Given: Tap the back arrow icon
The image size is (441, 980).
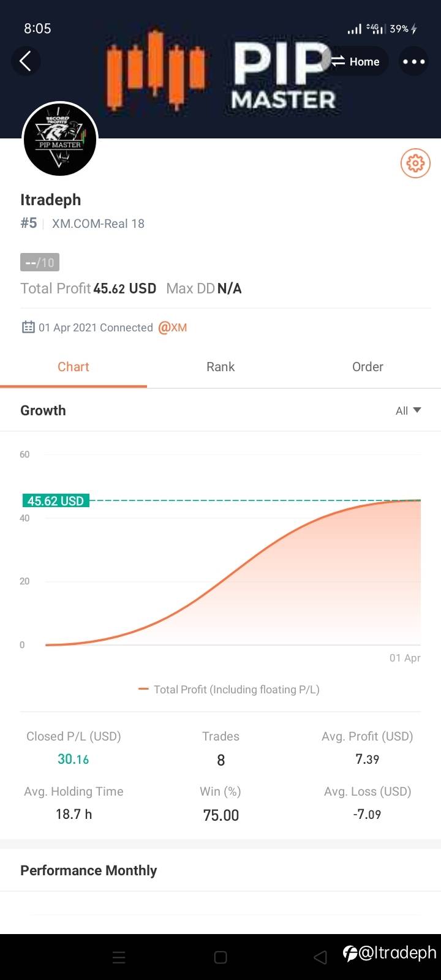Looking at the screenshot, I should (26, 61).
